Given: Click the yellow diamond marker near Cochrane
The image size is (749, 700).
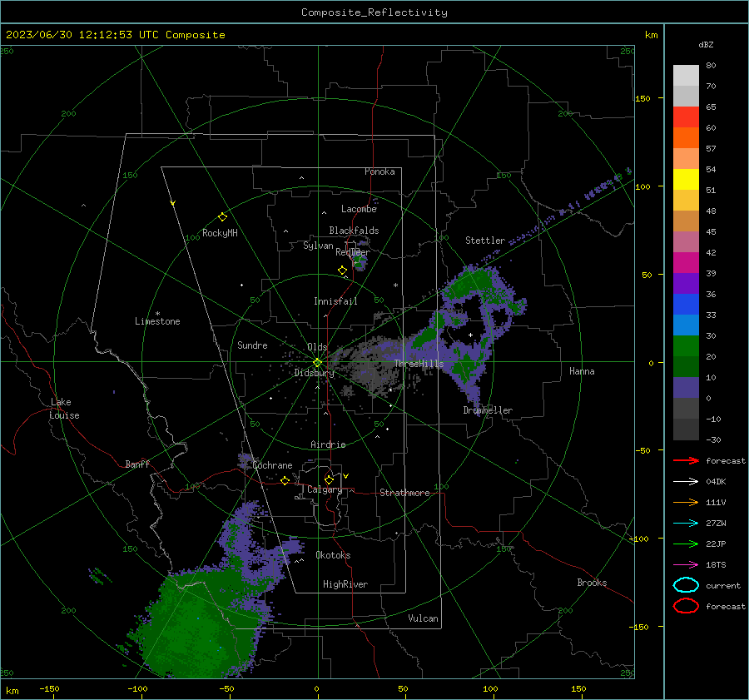Looking at the screenshot, I should click(x=285, y=480).
